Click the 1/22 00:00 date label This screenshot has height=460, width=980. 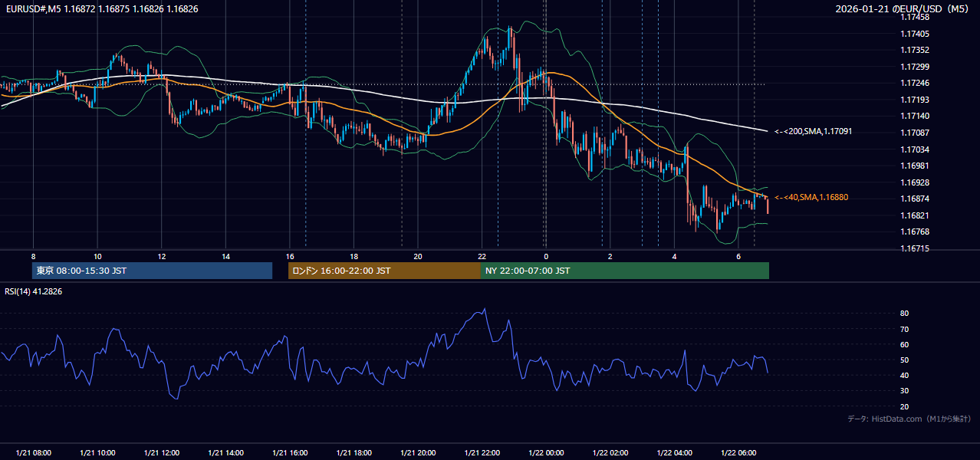(546, 453)
